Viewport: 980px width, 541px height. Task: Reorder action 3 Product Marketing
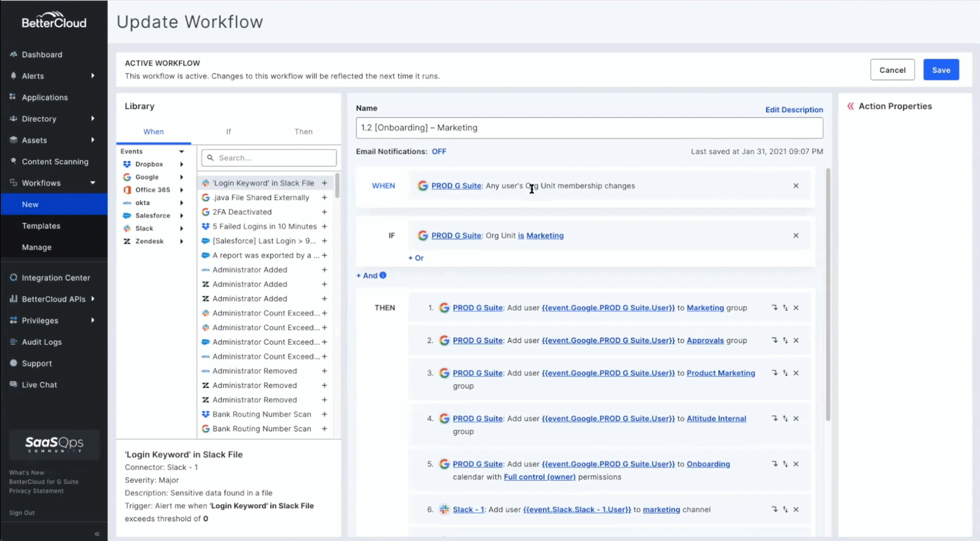tap(785, 373)
